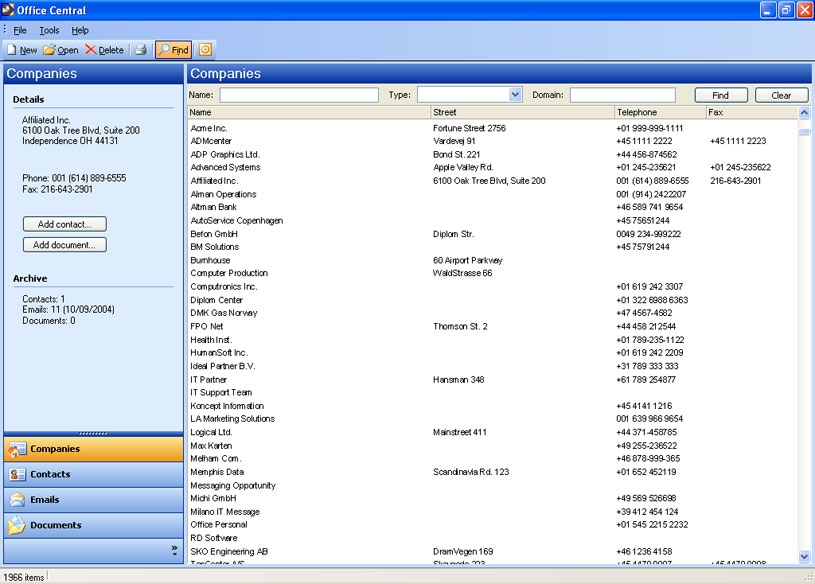Sort by the Telephone column header
Screen dimensions: 815x584
point(660,112)
